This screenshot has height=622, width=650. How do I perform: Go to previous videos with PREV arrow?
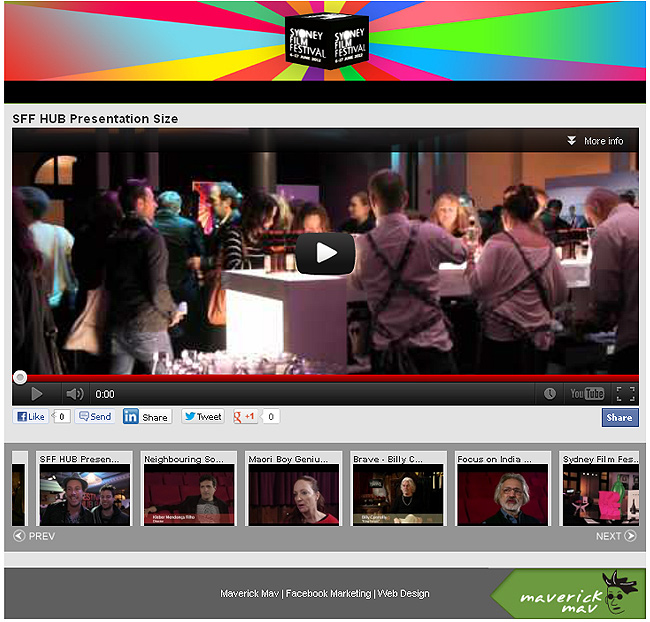[x=34, y=536]
